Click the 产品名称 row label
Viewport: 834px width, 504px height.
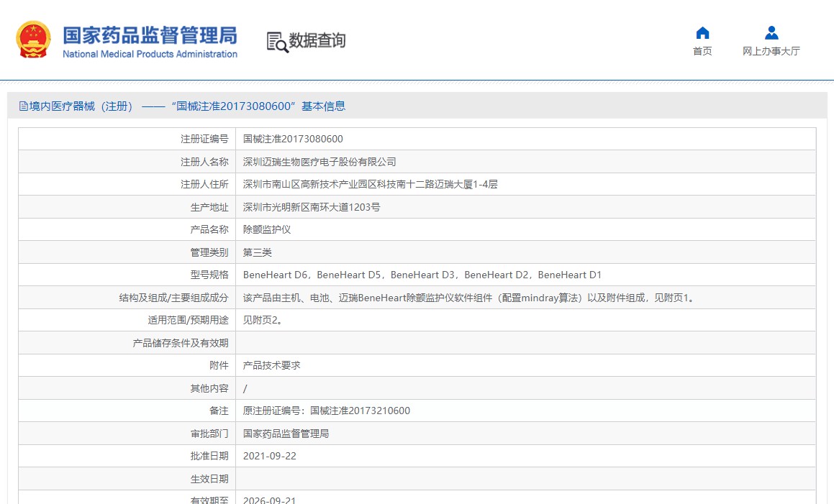(x=209, y=229)
